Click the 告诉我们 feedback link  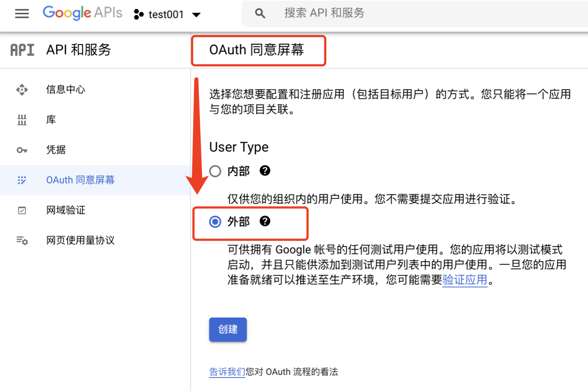coord(226,372)
